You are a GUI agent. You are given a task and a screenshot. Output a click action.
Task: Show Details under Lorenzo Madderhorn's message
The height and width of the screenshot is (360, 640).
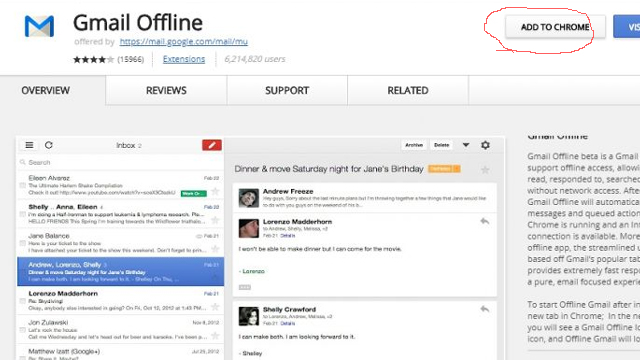(x=287, y=236)
